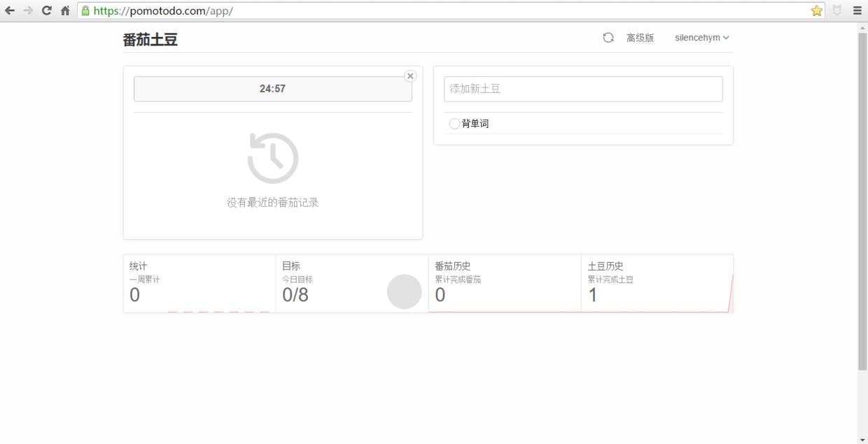The image size is (868, 444).
Task: Open the 统计 weekly stats panel
Action: pyautogui.click(x=200, y=282)
